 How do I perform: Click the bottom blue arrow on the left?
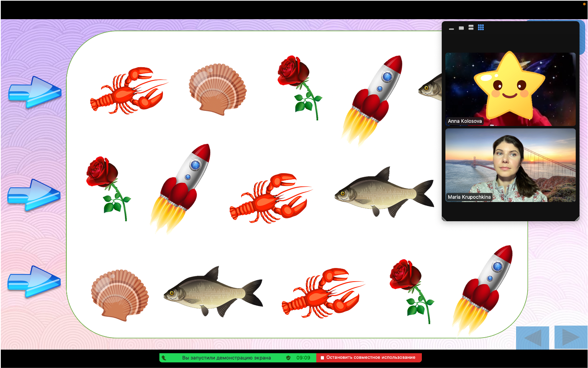34,282
